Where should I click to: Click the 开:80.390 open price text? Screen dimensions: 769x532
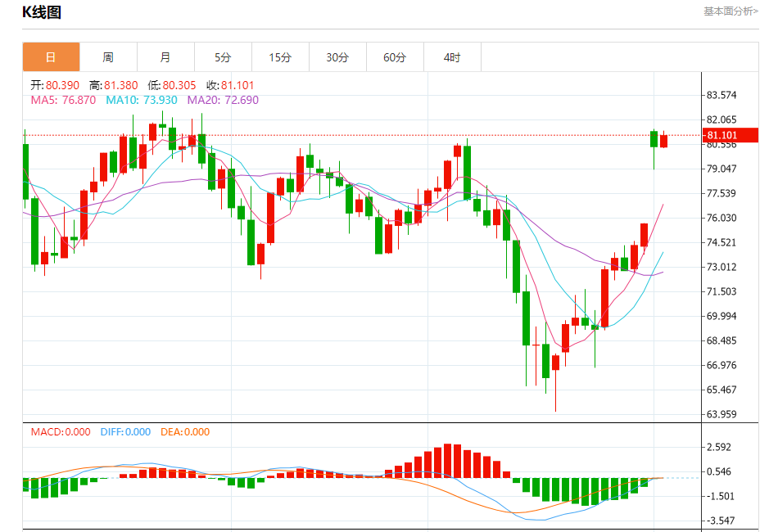(55, 85)
